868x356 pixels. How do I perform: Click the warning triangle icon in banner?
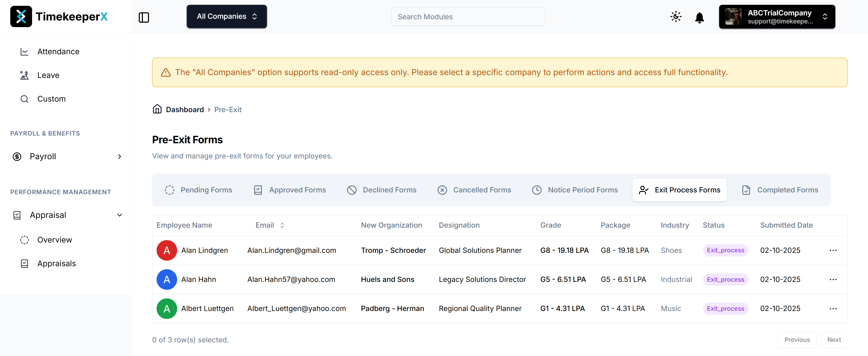165,72
